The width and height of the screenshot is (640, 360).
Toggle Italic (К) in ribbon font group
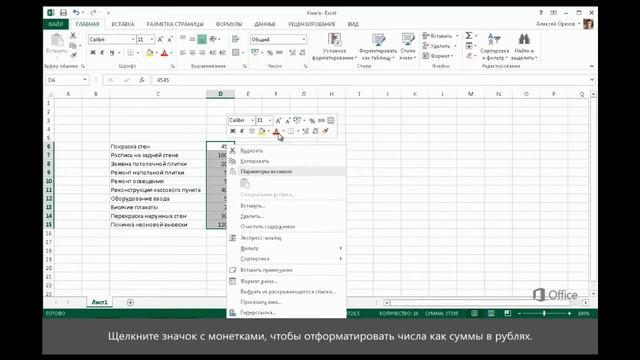pos(102,53)
